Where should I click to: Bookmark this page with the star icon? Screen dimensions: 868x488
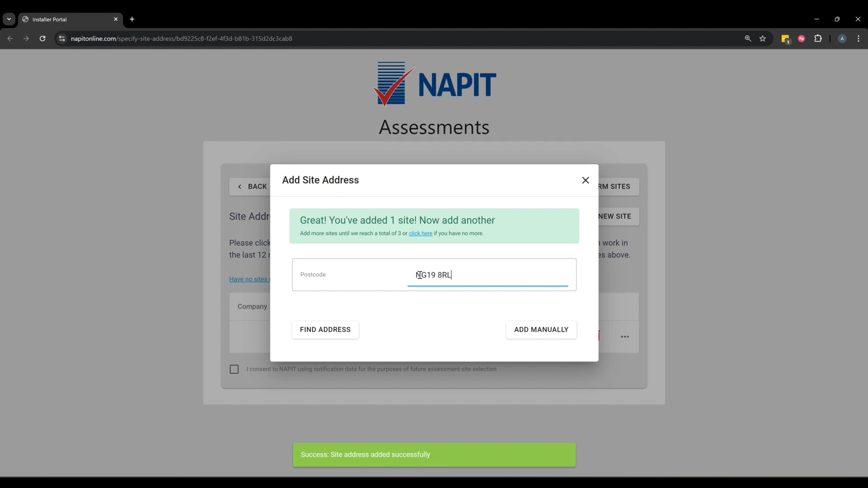(x=763, y=38)
